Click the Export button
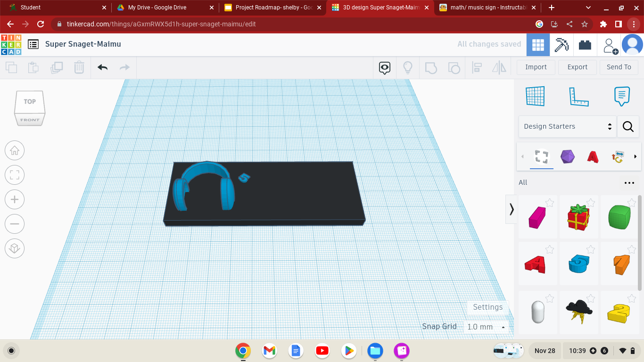Image resolution: width=644 pixels, height=362 pixels. point(577,67)
